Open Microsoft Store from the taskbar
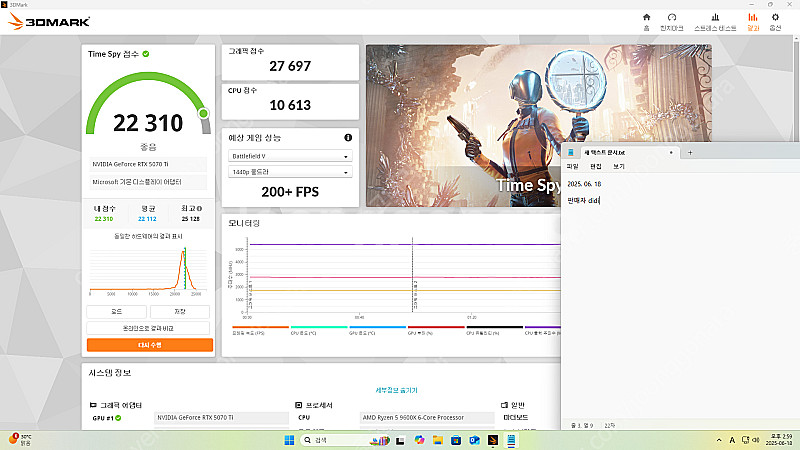This screenshot has width=800, height=450. pos(456,440)
